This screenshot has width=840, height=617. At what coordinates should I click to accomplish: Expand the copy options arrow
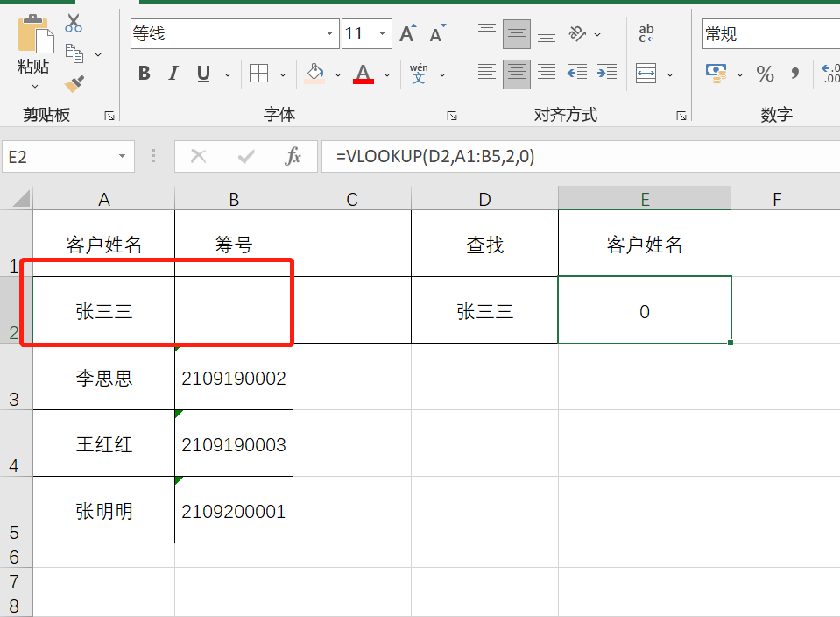(x=98, y=54)
